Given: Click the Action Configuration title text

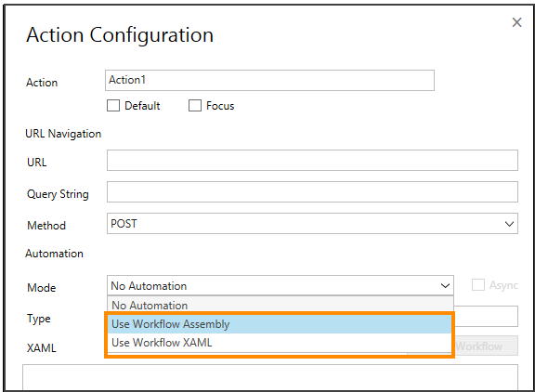Looking at the screenshot, I should click(120, 35).
